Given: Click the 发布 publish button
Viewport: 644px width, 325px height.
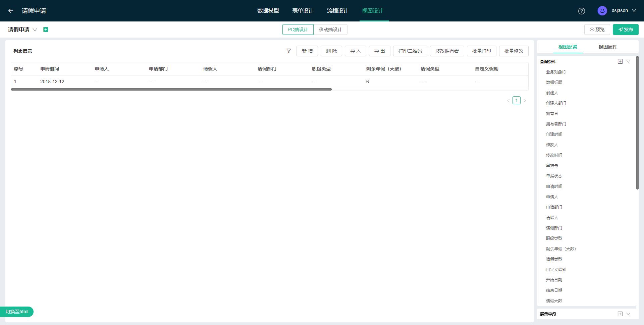Looking at the screenshot, I should tap(626, 30).
